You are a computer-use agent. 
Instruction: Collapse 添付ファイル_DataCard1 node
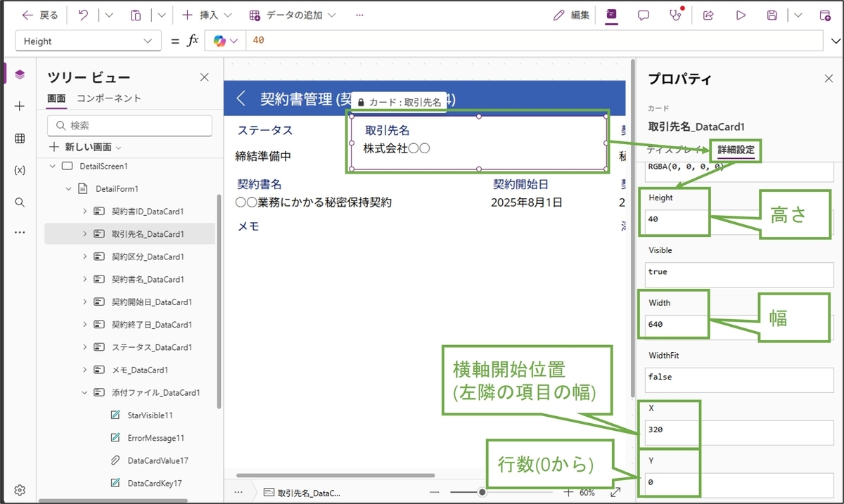click(85, 392)
